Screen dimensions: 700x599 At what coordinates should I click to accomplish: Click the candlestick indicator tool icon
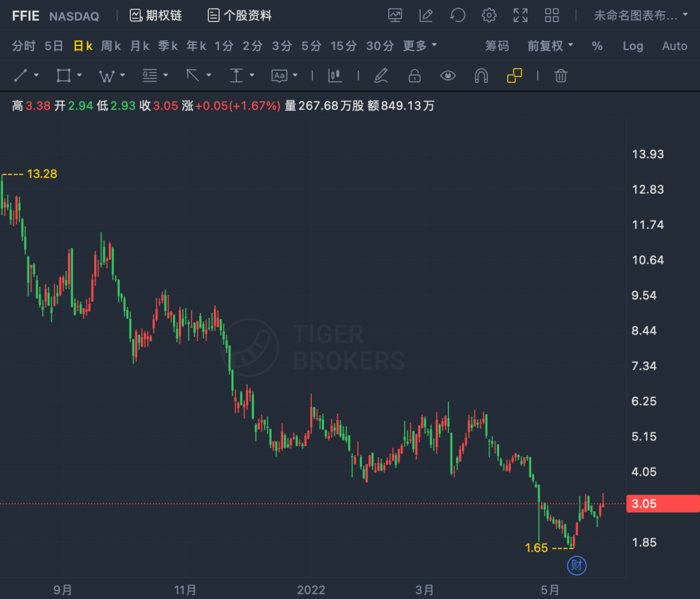pyautogui.click(x=335, y=75)
